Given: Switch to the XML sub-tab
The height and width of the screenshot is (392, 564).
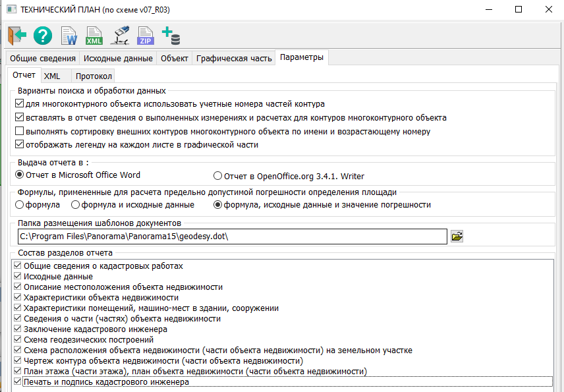Looking at the screenshot, I should click(52, 76).
